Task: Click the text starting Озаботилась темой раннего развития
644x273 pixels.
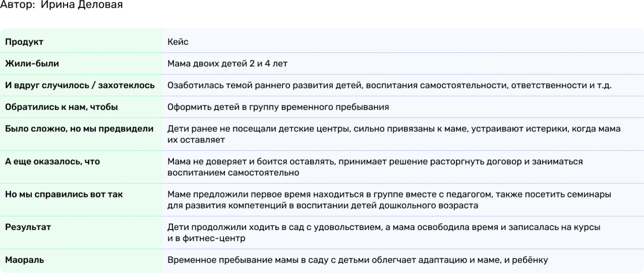Action: click(389, 85)
